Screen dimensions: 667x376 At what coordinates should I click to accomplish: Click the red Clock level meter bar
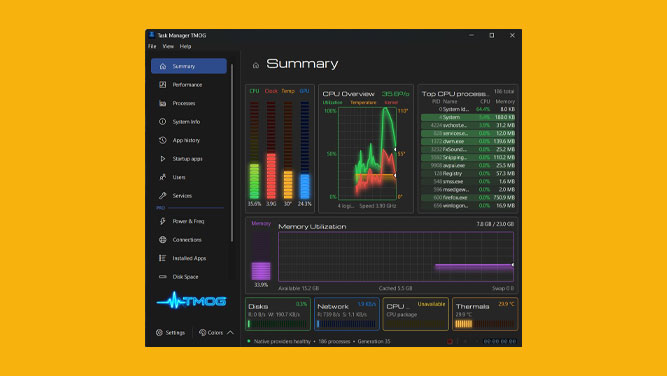(x=271, y=150)
